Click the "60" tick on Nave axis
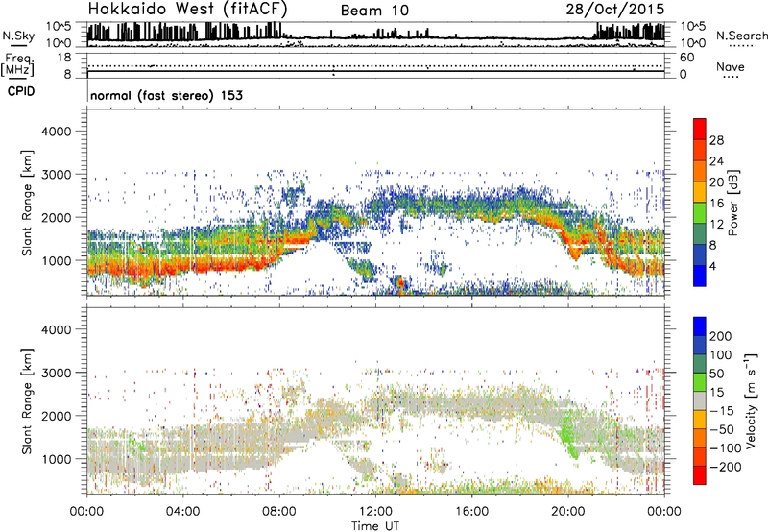The width and height of the screenshot is (768, 532). point(686,58)
